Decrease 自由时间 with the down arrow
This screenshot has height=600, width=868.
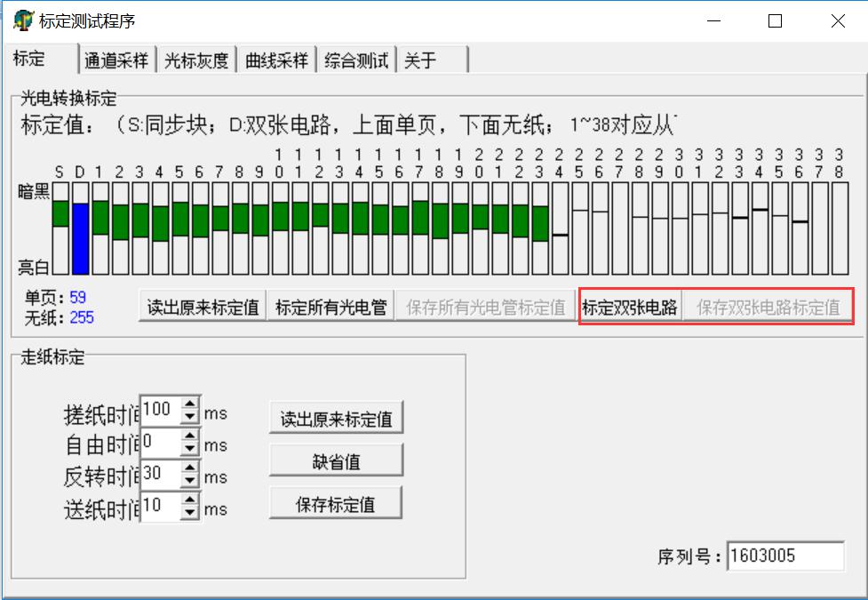pos(190,449)
